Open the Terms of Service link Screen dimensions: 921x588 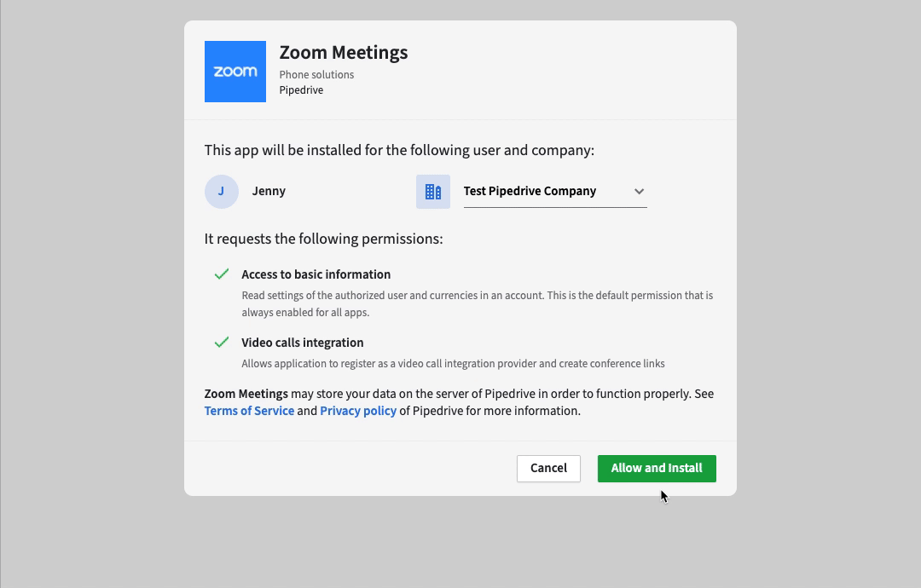[249, 411]
